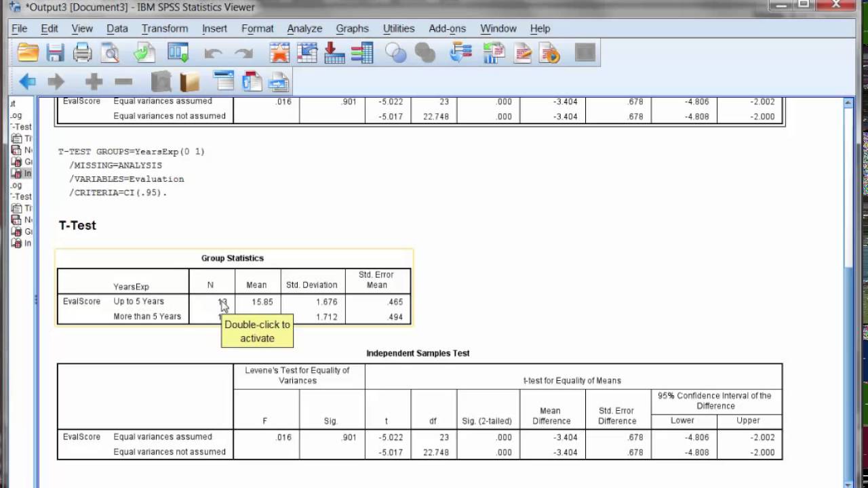
Task: Click the designate window gray square icon
Action: tap(585, 53)
